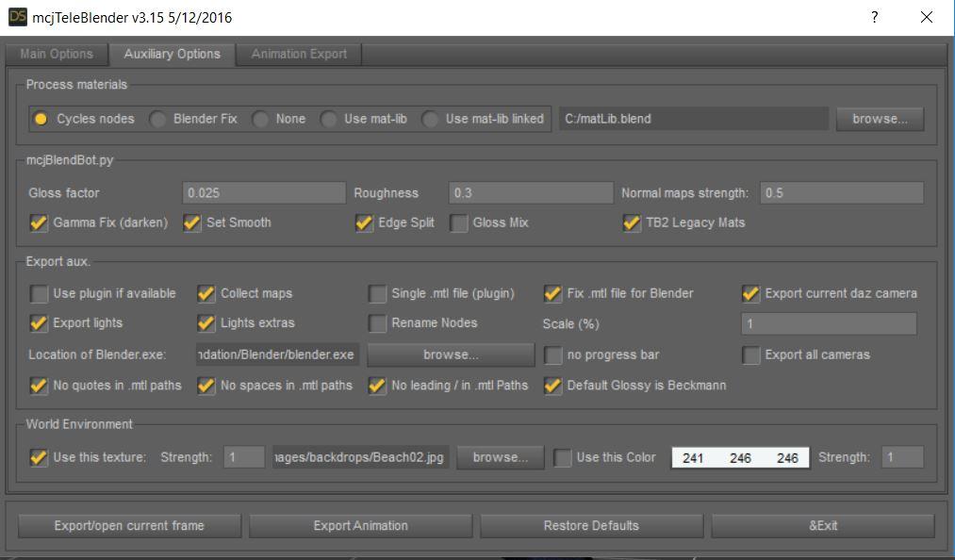Click the Gloss factor input field

click(264, 192)
